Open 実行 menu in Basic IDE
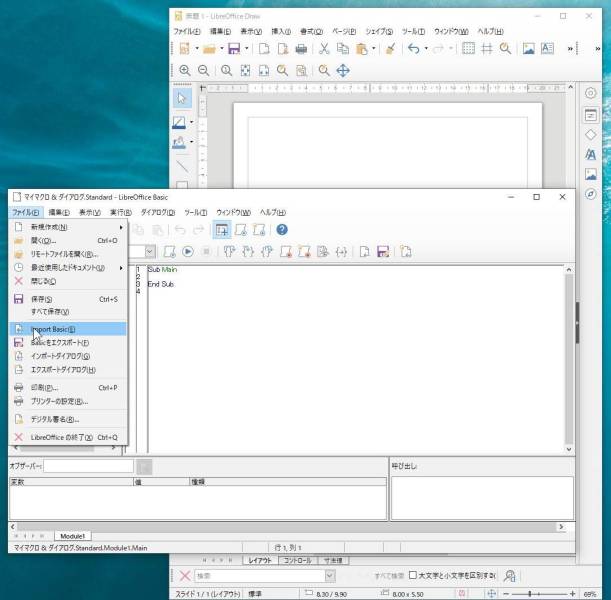The width and height of the screenshot is (611, 600). pyautogui.click(x=120, y=212)
